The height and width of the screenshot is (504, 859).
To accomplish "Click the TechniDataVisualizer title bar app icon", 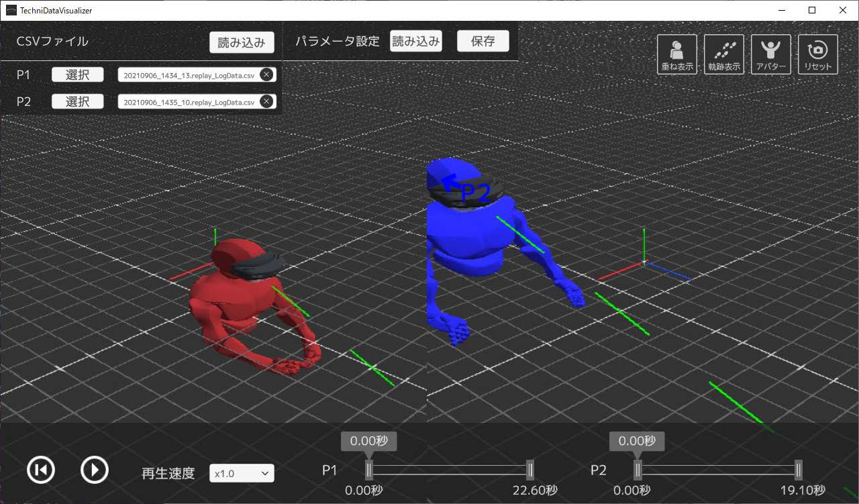I will pyautogui.click(x=10, y=10).
